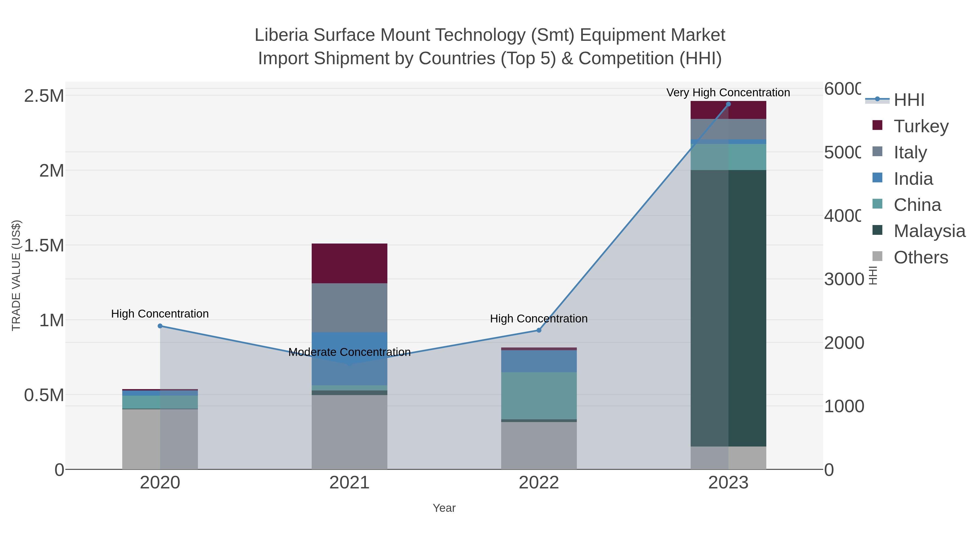The image size is (980, 551).
Task: Click the Italy bar segment in 2021
Action: [x=349, y=308]
